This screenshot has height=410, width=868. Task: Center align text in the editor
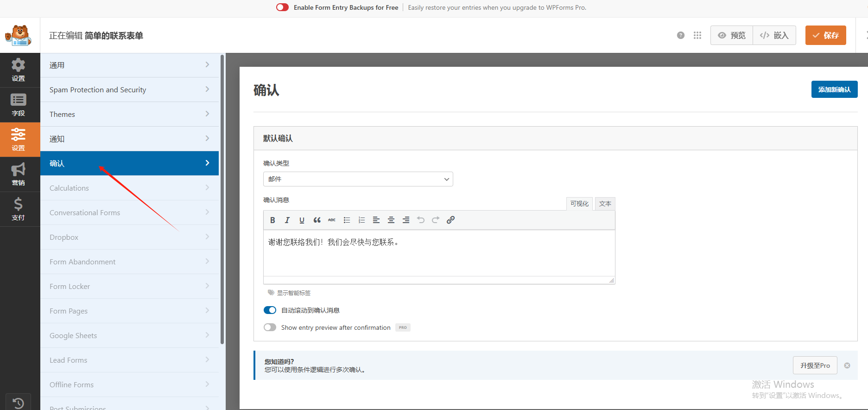coord(391,220)
